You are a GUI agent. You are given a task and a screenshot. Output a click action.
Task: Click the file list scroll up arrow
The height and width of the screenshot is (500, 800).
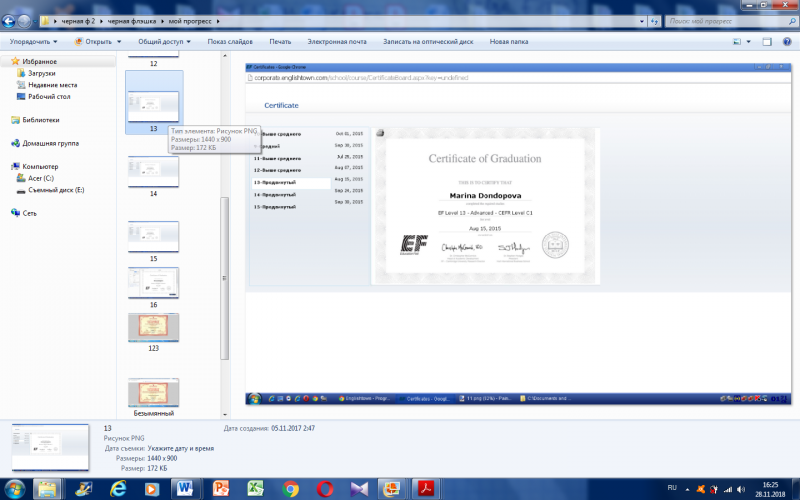click(224, 55)
